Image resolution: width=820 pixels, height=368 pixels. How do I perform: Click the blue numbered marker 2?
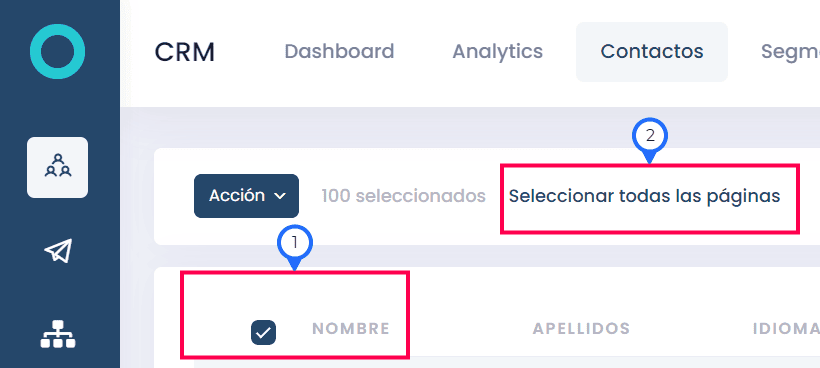tap(650, 136)
